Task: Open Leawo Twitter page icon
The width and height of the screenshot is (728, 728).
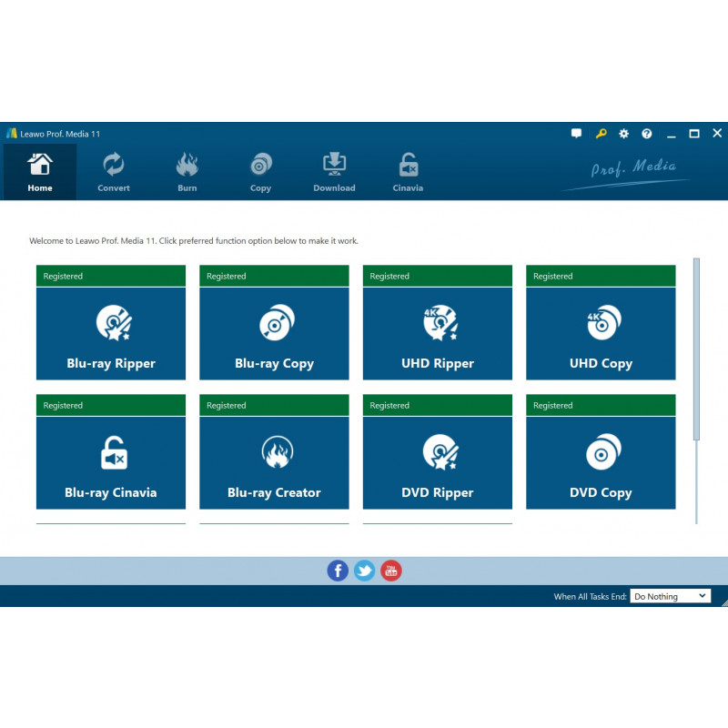Action: [365, 571]
